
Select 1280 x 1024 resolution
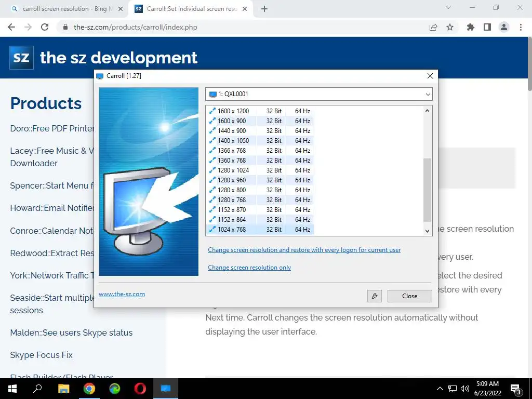click(x=260, y=170)
